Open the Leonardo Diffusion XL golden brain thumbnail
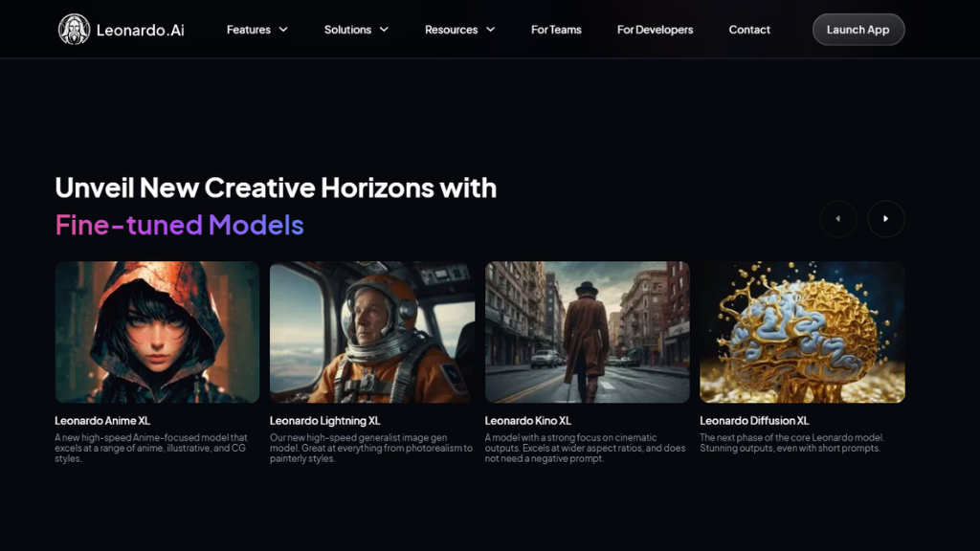Image resolution: width=980 pixels, height=551 pixels. coord(802,332)
